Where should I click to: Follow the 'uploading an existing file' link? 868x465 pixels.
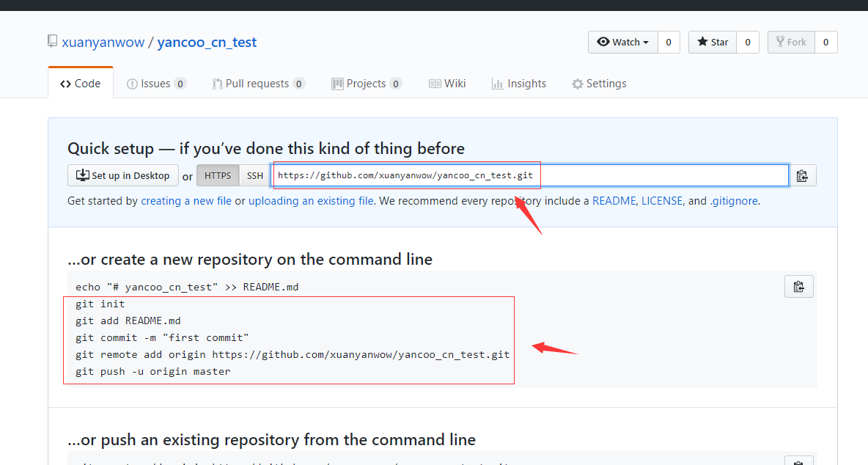(311, 201)
